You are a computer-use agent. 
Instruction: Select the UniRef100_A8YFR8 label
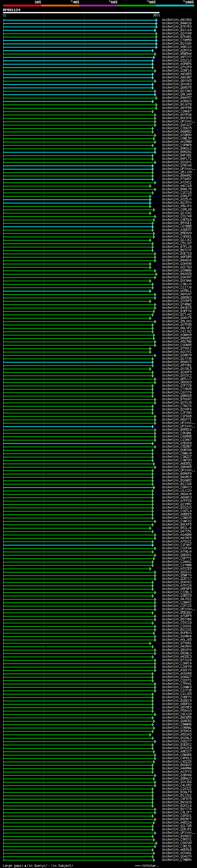coord(177,108)
